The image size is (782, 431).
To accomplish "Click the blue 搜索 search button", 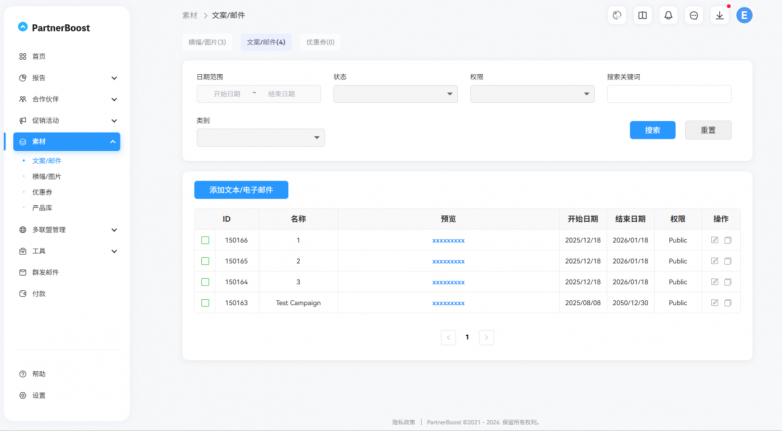I will pyautogui.click(x=652, y=130).
